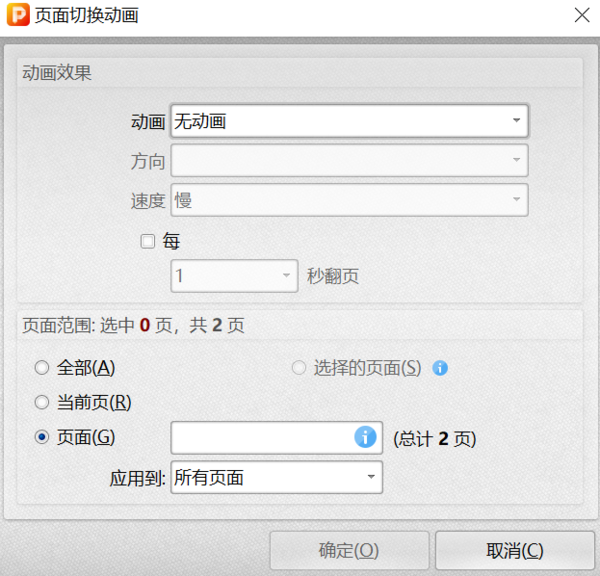The image size is (600, 576).
Task: Select the 页面(G) radio button
Action: 42,437
